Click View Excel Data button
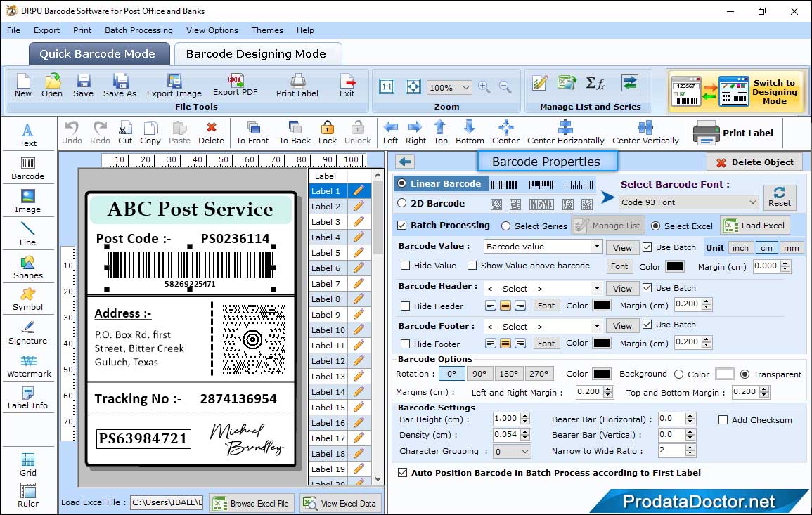Screen dimensions: 812x515 [340, 503]
